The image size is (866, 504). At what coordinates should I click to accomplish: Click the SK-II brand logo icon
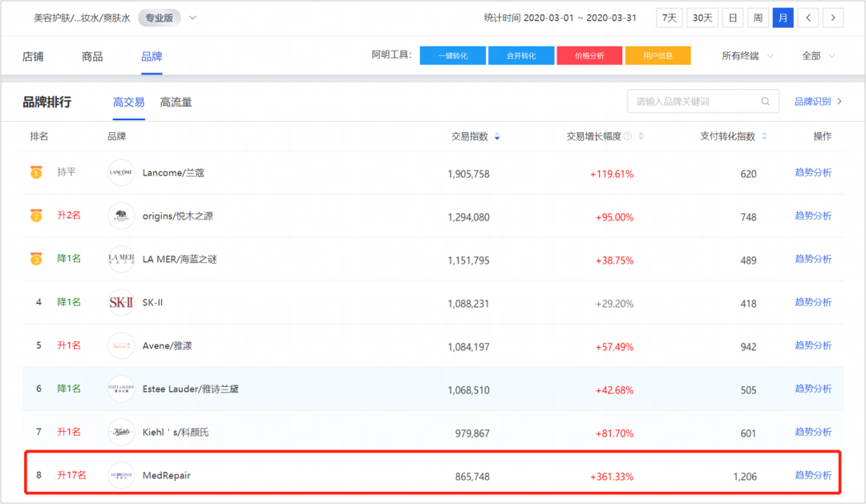[121, 303]
